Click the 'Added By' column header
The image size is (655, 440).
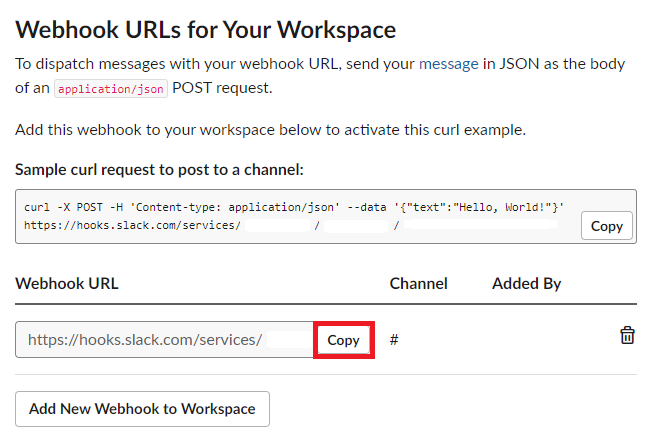pyautogui.click(x=527, y=284)
